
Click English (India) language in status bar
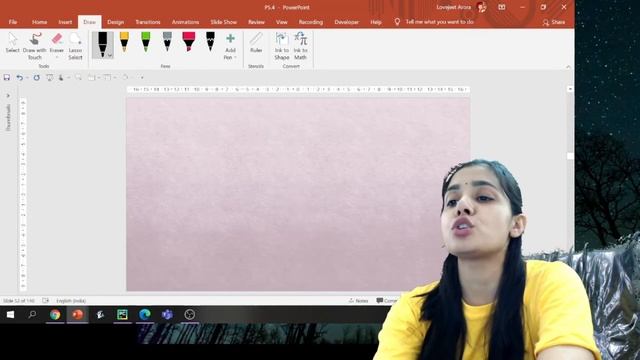(71, 301)
